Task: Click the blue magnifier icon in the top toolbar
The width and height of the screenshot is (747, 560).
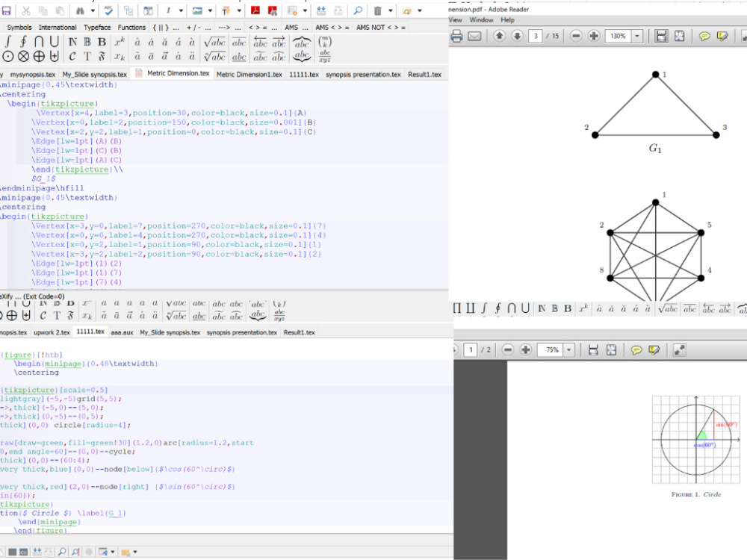Action: click(x=359, y=10)
